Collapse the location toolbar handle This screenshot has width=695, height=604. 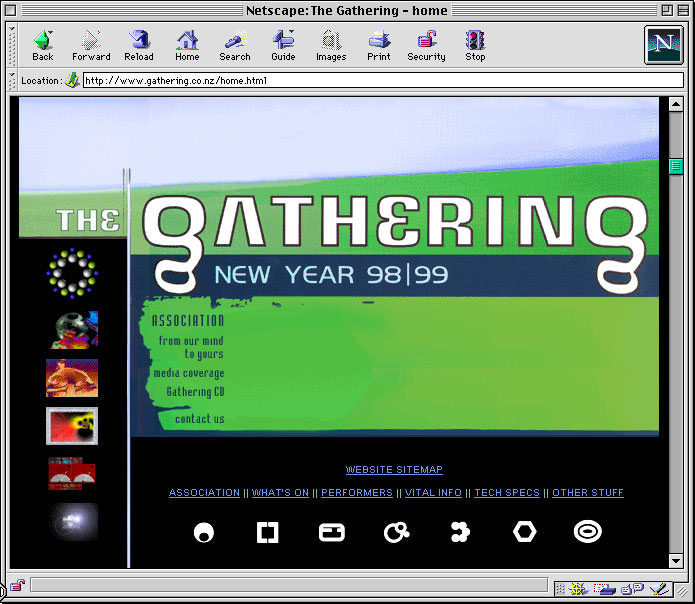(12, 80)
